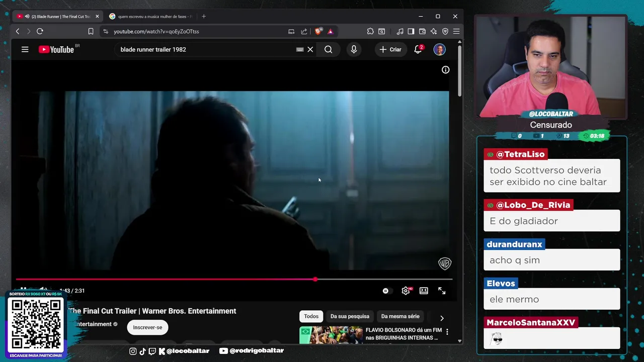Open the YouTube hamburger guide menu

pos(25,49)
